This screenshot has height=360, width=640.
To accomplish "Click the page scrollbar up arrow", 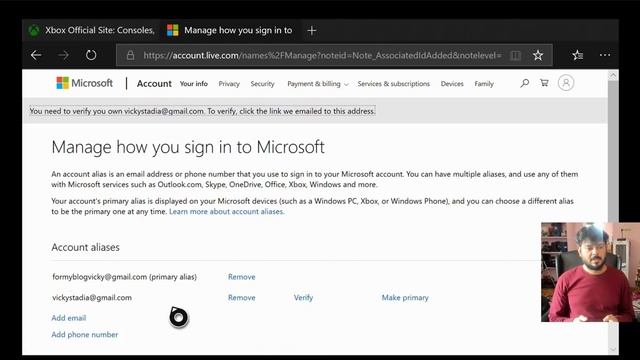I will (613, 76).
